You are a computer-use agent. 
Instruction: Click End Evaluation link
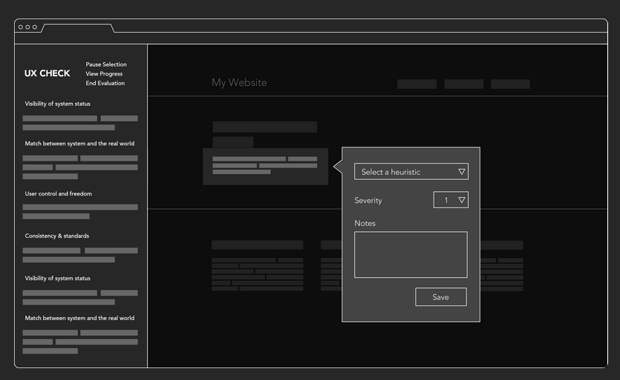(x=105, y=83)
